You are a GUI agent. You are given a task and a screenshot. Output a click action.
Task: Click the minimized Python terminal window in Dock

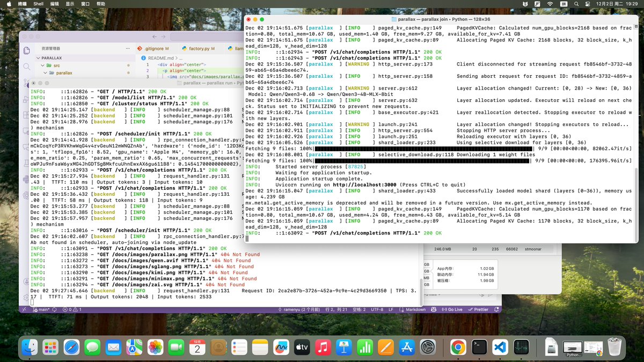[x=573, y=348]
